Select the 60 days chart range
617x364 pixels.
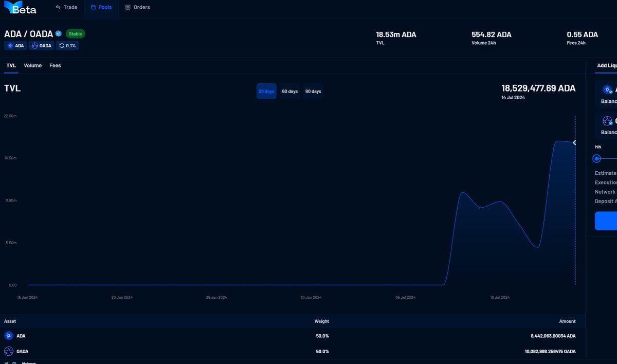pyautogui.click(x=289, y=91)
